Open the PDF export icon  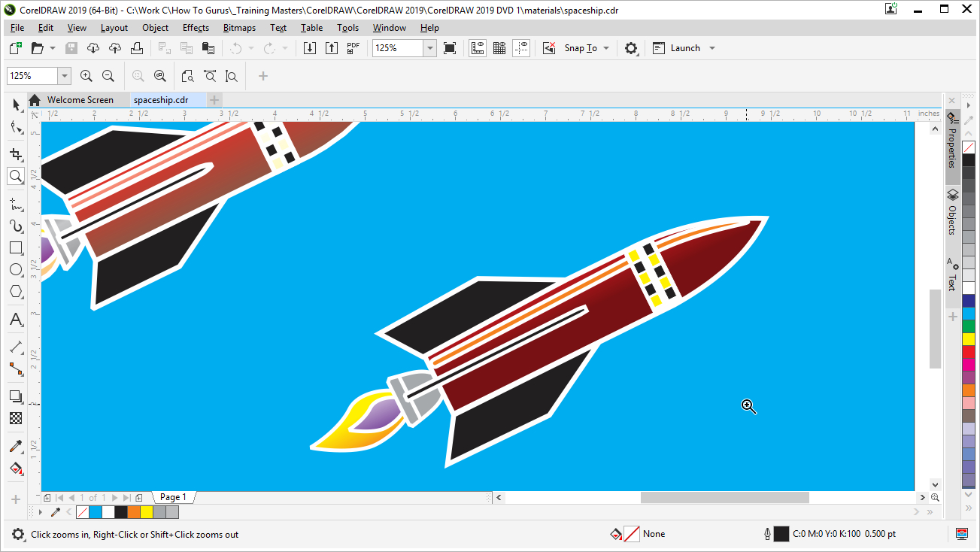(353, 47)
